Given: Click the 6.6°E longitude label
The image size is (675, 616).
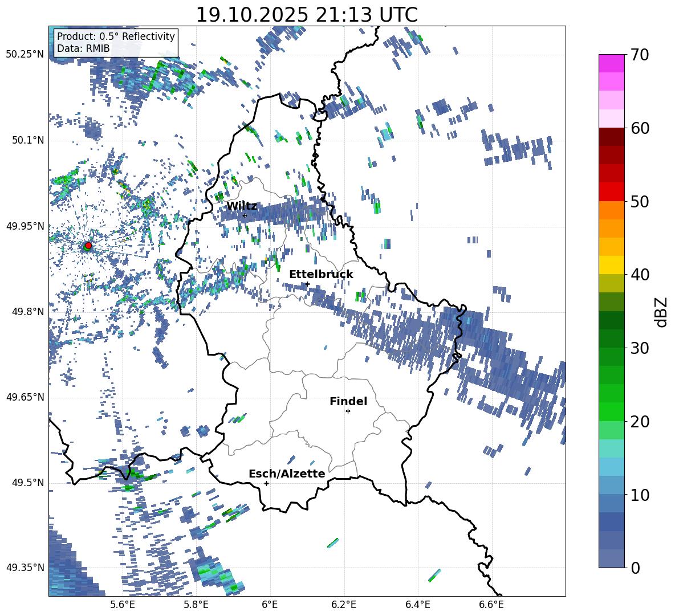Looking at the screenshot, I should [x=491, y=605].
